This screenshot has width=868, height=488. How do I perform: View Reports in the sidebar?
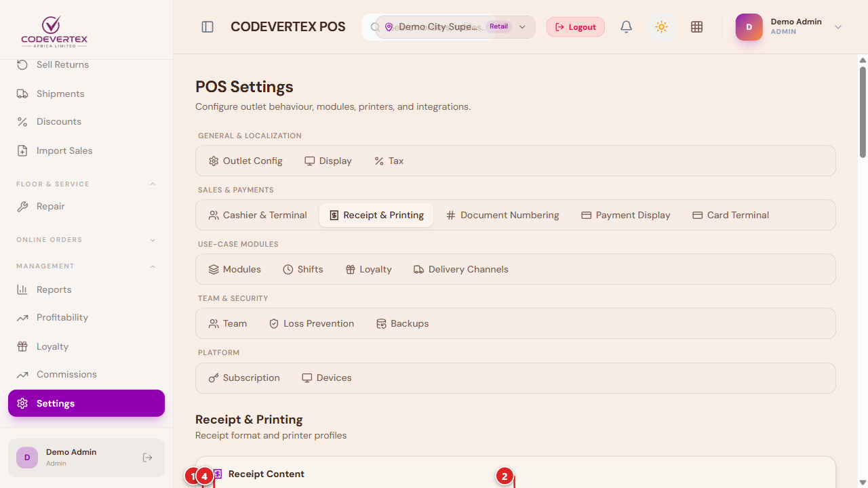(x=86, y=289)
